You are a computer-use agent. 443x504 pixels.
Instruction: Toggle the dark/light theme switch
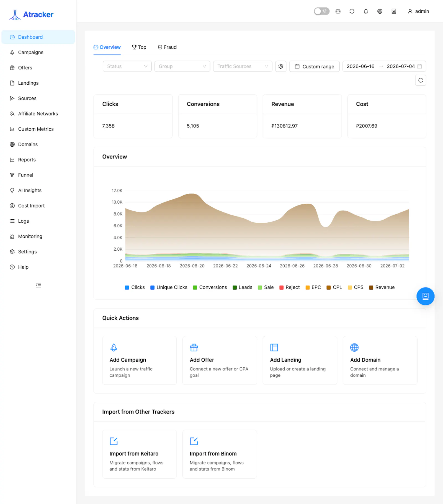coord(321,11)
